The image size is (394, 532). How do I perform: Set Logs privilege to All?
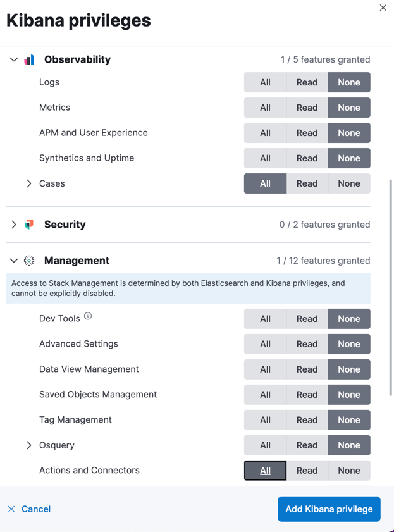[x=265, y=82]
